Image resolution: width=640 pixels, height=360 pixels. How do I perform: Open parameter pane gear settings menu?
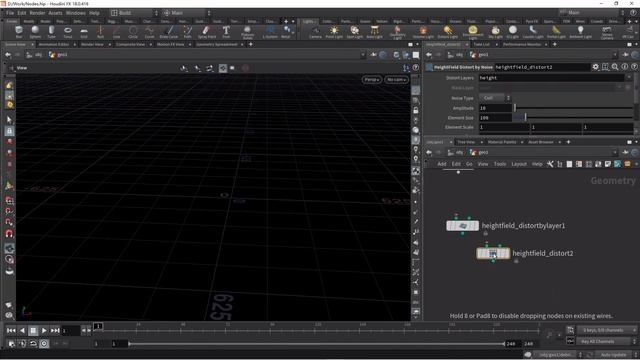point(596,67)
